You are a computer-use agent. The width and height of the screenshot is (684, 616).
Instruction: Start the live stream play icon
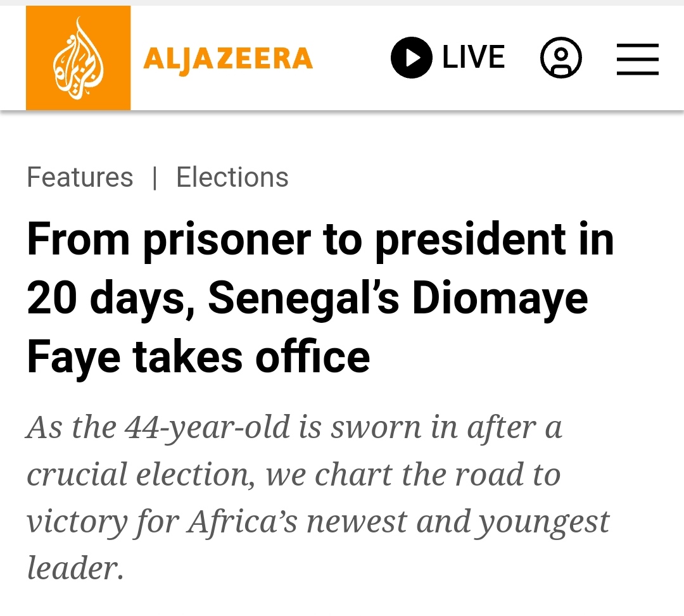click(412, 58)
